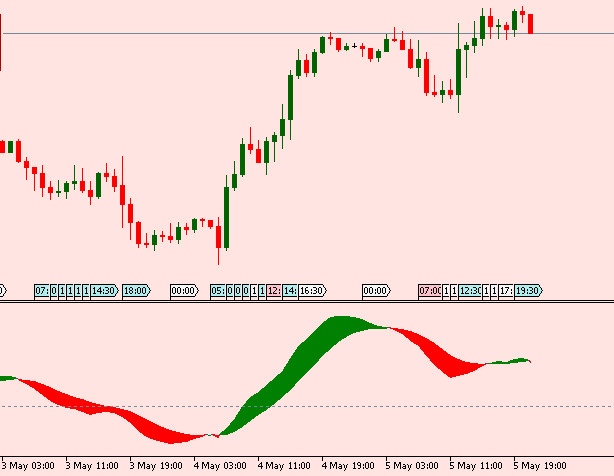Select the 19:30 event marker
The height and width of the screenshot is (476, 614).
(528, 290)
